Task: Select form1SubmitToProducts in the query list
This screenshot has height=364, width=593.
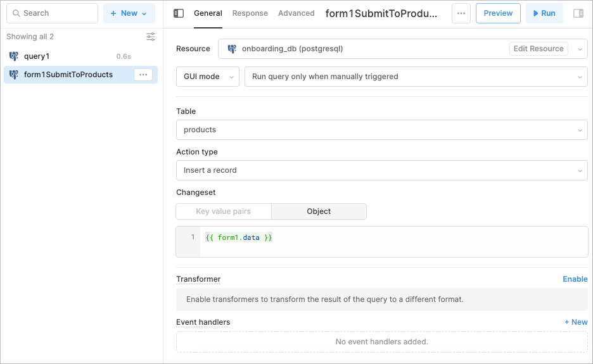Action: pos(80,75)
